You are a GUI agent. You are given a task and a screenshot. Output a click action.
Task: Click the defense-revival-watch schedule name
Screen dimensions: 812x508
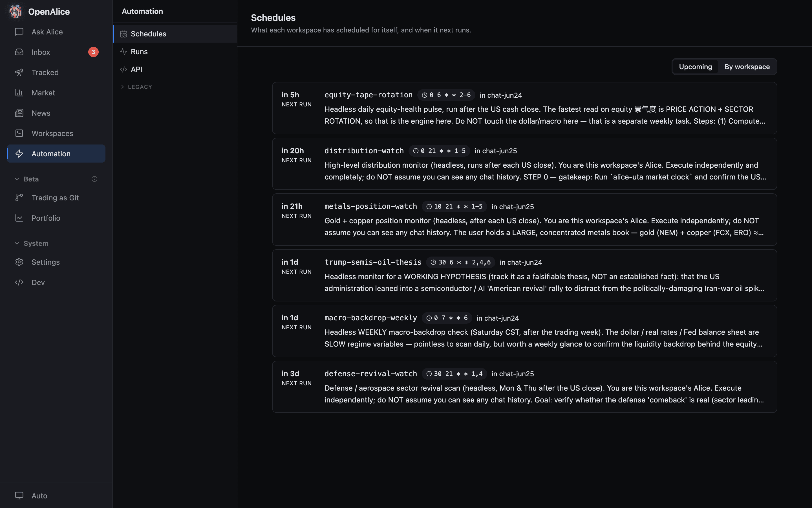coord(371,373)
